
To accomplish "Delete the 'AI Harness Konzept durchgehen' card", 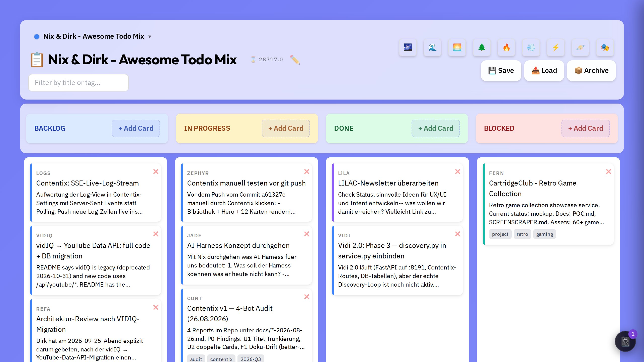I will [x=307, y=234].
